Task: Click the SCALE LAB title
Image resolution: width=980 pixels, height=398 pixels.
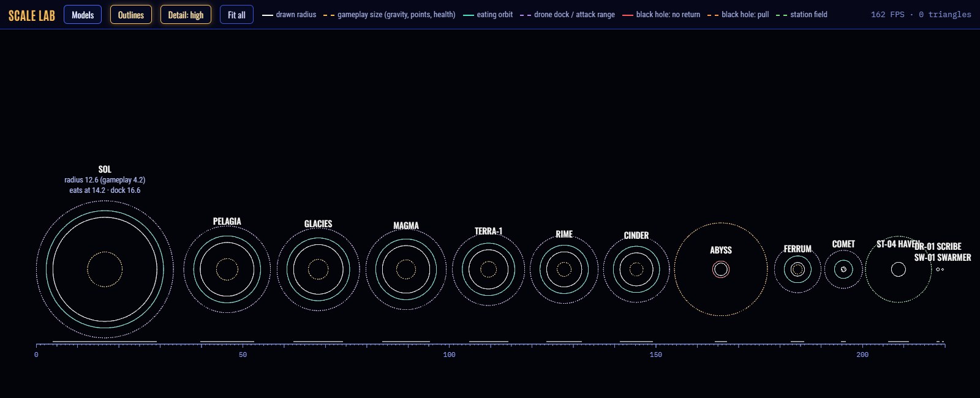Action: [32, 15]
